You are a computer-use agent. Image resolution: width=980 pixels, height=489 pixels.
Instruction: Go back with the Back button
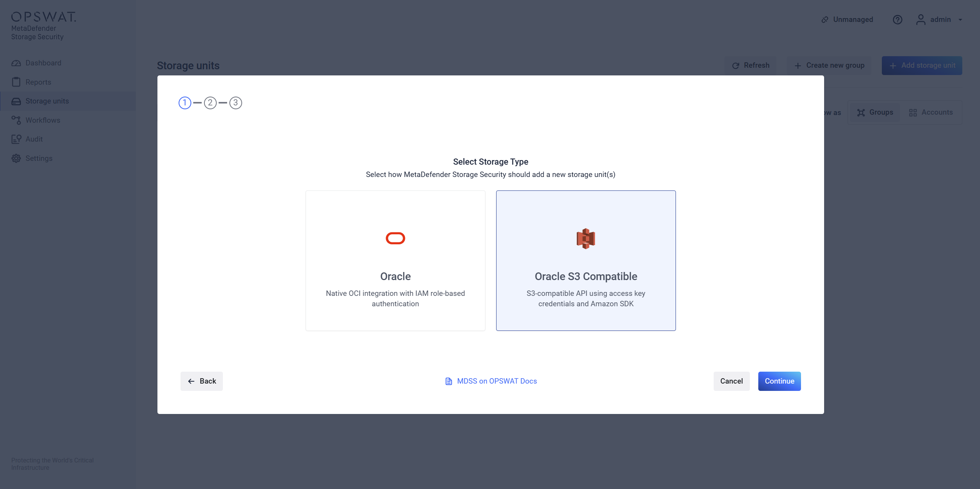pos(202,381)
